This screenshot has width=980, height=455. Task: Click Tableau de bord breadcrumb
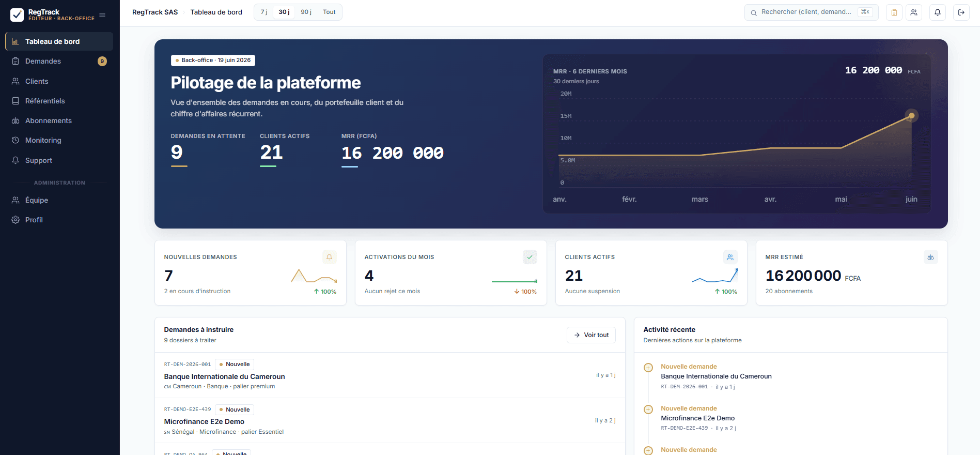(x=216, y=12)
